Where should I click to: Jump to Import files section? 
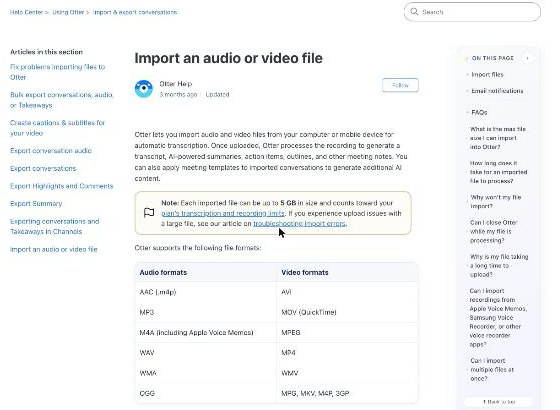[487, 75]
